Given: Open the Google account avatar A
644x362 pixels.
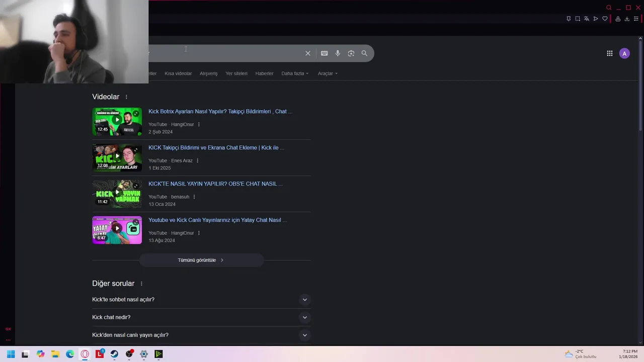Looking at the screenshot, I should [x=624, y=53].
